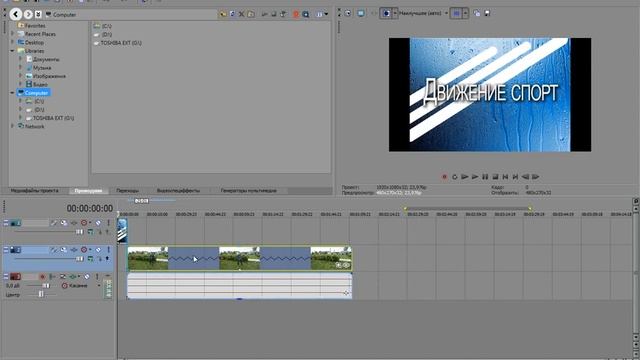Go forward in the Explorer panel
The height and width of the screenshot is (360, 640).
(28, 14)
